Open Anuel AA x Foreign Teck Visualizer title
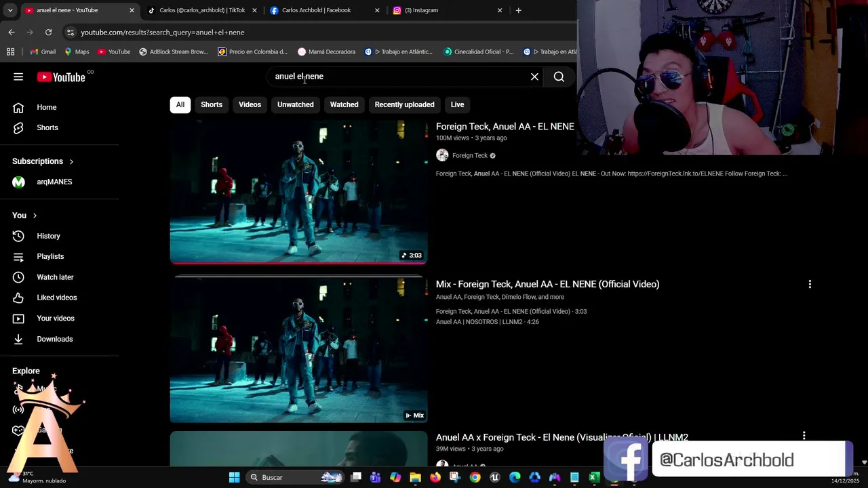 coord(562,437)
